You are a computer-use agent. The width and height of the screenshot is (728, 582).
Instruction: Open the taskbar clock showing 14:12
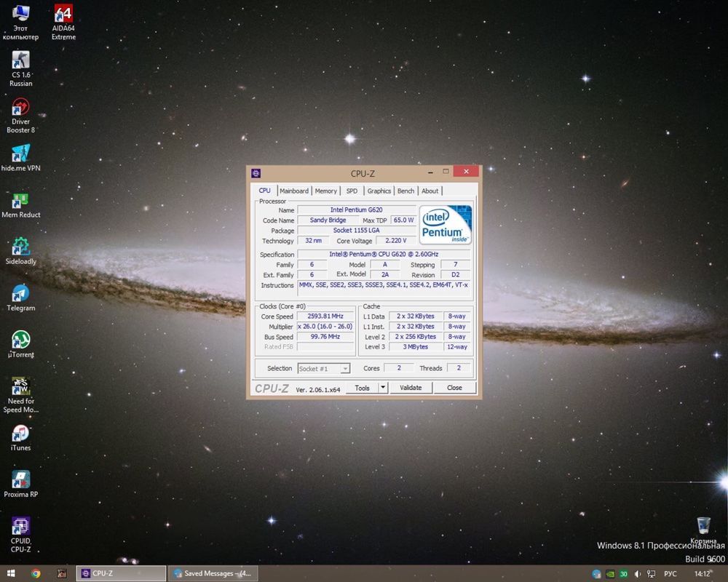coord(702,574)
